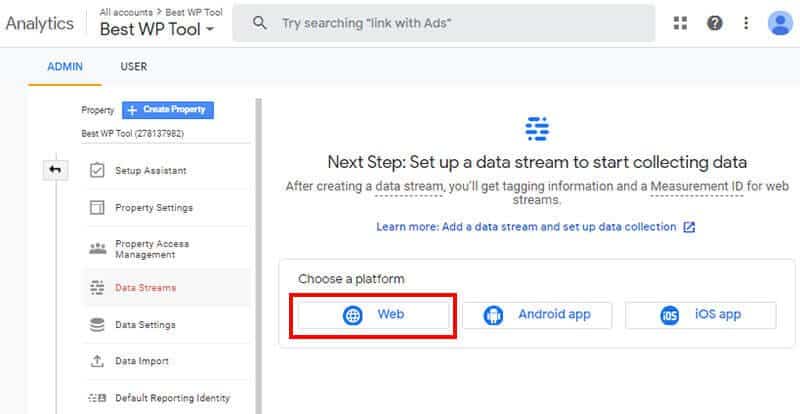Click the Analytics logo text
This screenshot has height=414, width=800.
pos(40,23)
